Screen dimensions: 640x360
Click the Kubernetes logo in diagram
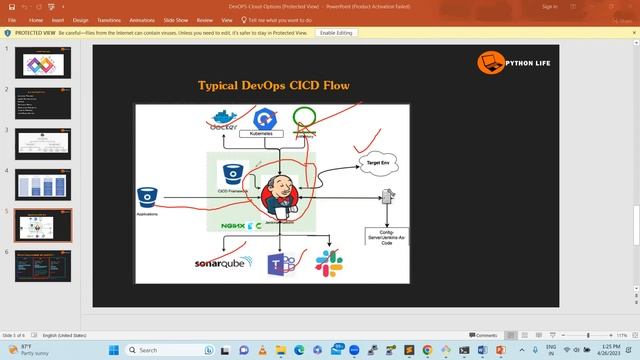(264, 119)
